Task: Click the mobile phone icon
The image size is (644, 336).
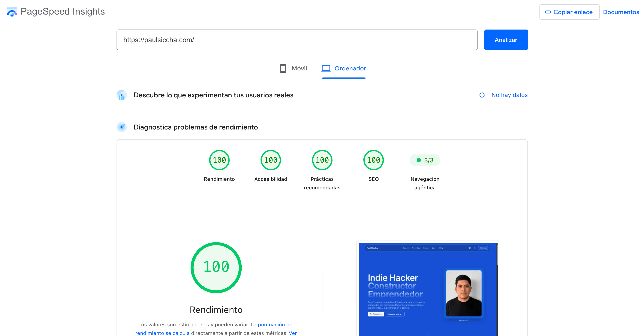Action: 283,68
